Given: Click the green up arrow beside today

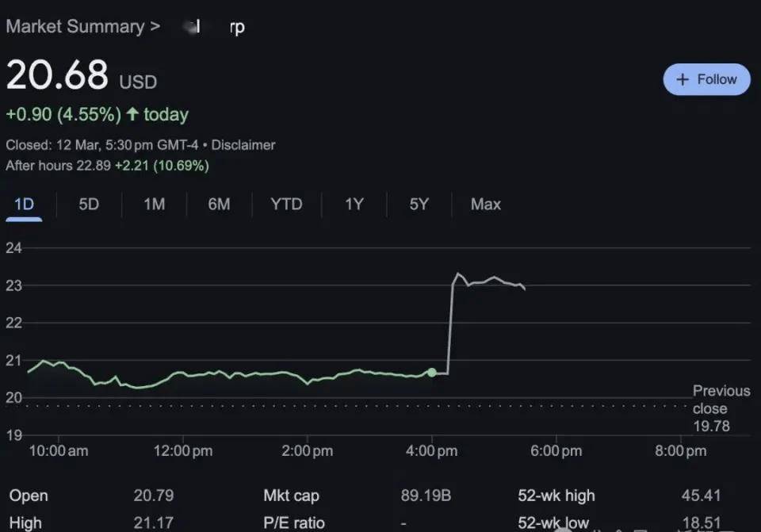Looking at the screenshot, I should [x=132, y=114].
